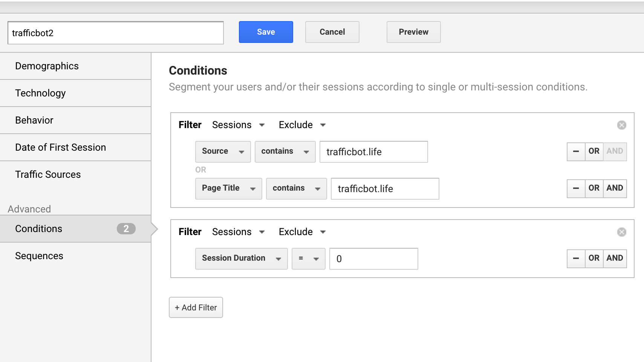
Task: Add an OR condition after Source row
Action: point(594,151)
